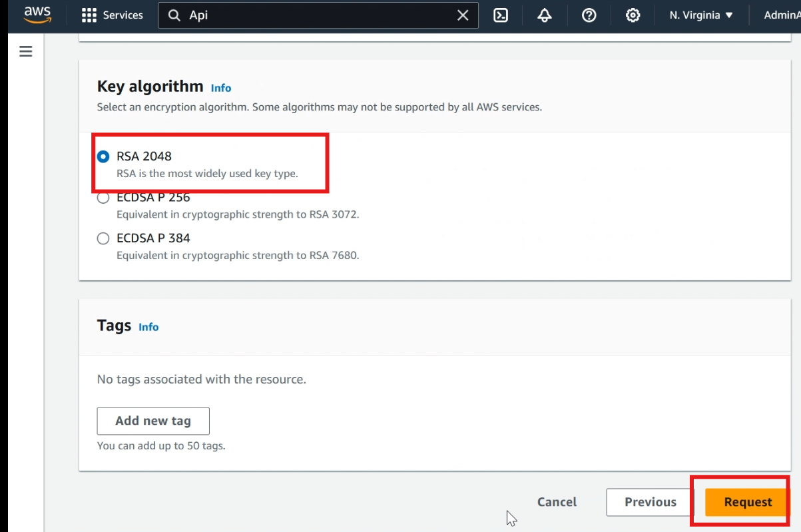Click the orange Request button
The width and height of the screenshot is (801, 532).
(748, 502)
